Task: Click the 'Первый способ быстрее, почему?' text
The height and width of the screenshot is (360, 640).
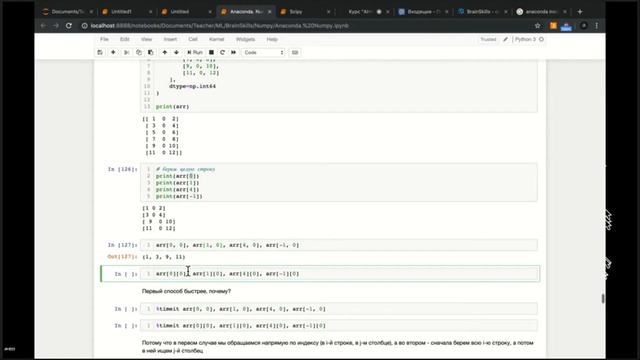Action: (187, 291)
